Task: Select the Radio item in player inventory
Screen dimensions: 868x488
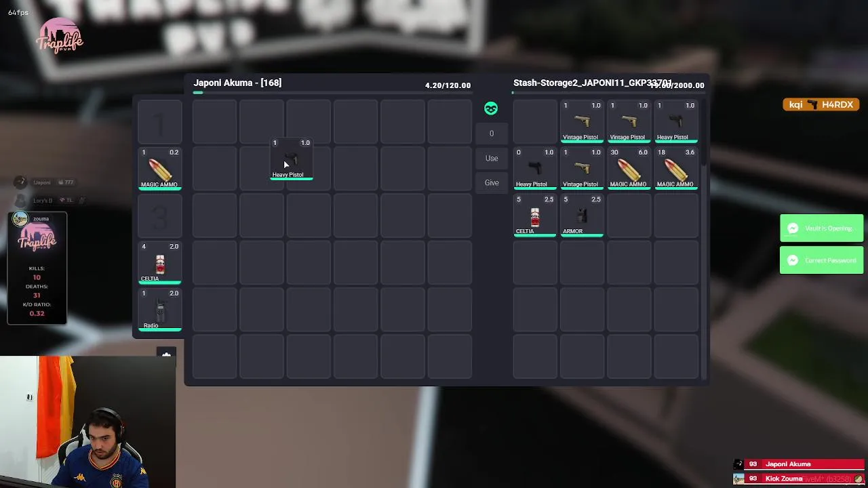Action: tap(159, 310)
